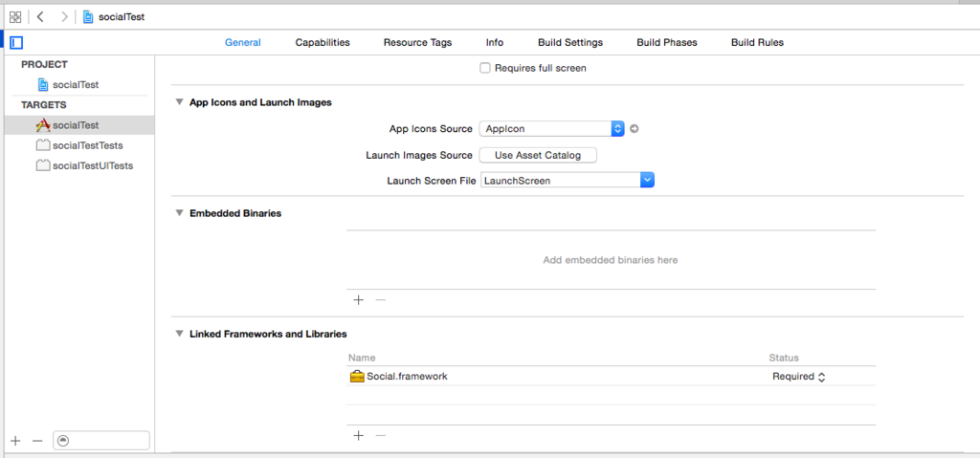Viewport: 980px width, 458px height.
Task: Select the socialTest target row
Action: [x=79, y=125]
